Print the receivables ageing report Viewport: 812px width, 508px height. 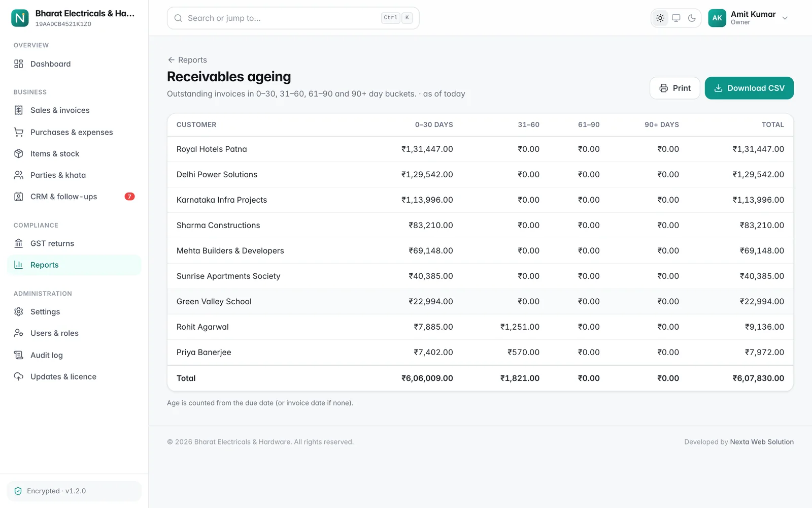point(675,88)
